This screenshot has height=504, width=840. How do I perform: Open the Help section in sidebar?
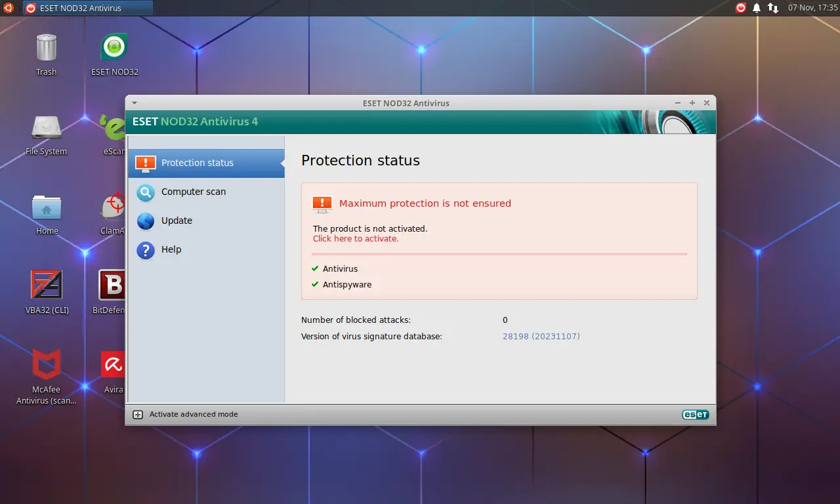tap(206, 249)
